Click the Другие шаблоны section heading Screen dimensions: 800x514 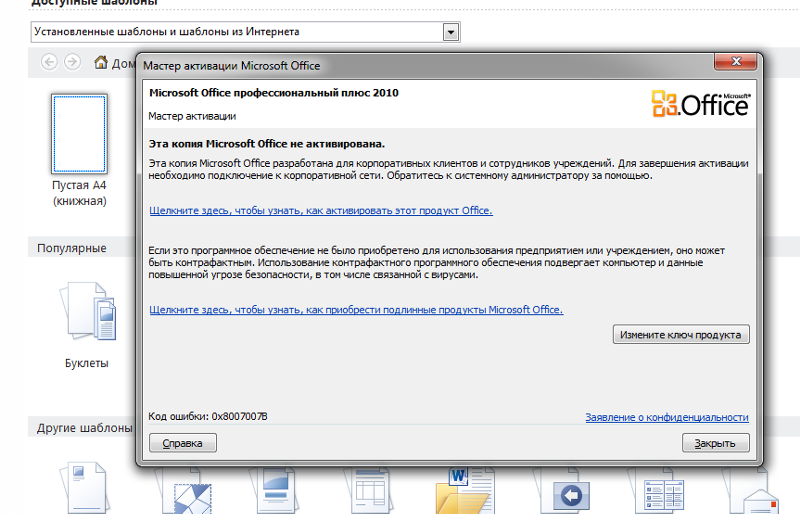pyautogui.click(x=84, y=428)
